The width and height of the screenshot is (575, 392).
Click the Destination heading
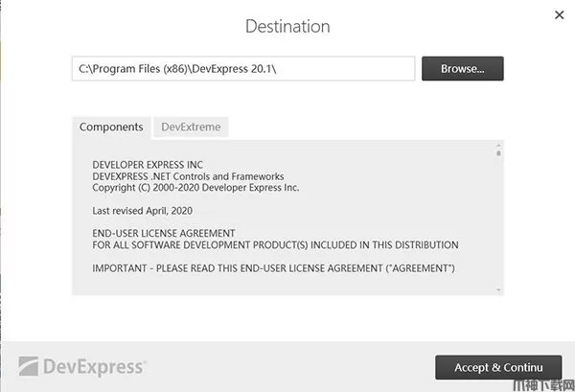[287, 26]
